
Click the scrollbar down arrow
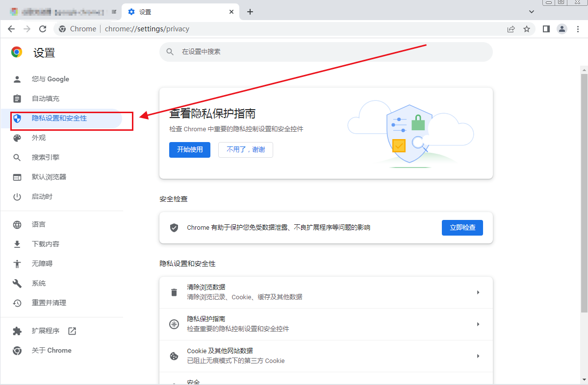point(584,380)
